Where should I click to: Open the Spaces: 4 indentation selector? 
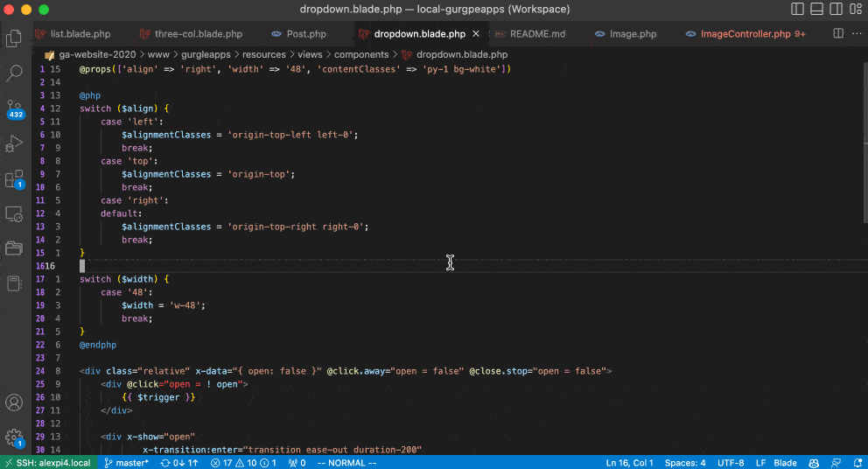click(683, 462)
